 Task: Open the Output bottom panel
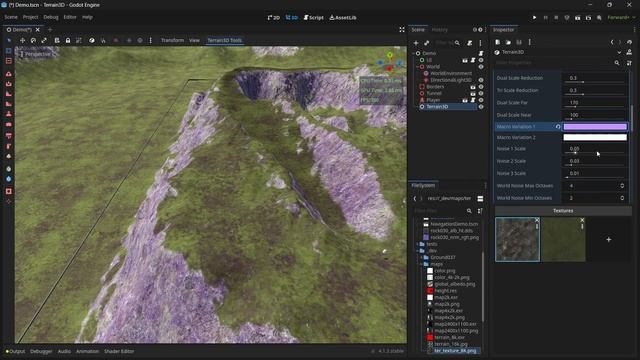[16, 351]
